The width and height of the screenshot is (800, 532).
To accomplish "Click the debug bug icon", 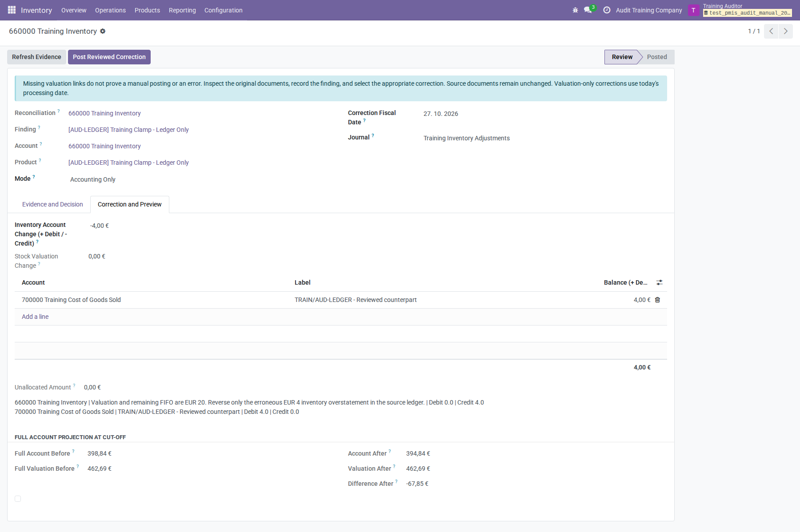I will pyautogui.click(x=575, y=10).
